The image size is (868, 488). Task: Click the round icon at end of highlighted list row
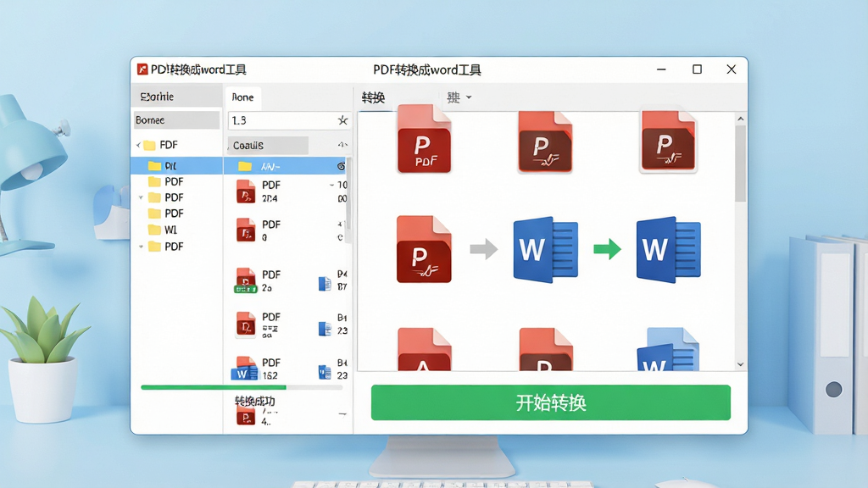coord(341,166)
